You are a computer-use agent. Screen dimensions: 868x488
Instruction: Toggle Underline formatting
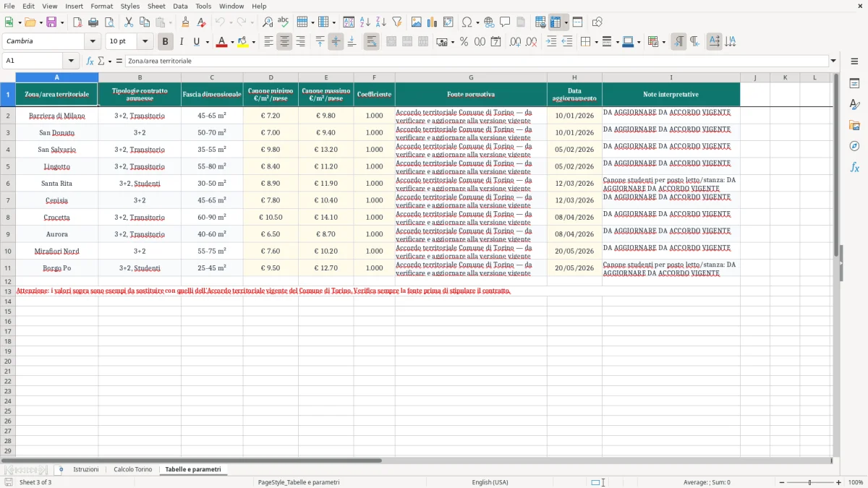point(196,42)
